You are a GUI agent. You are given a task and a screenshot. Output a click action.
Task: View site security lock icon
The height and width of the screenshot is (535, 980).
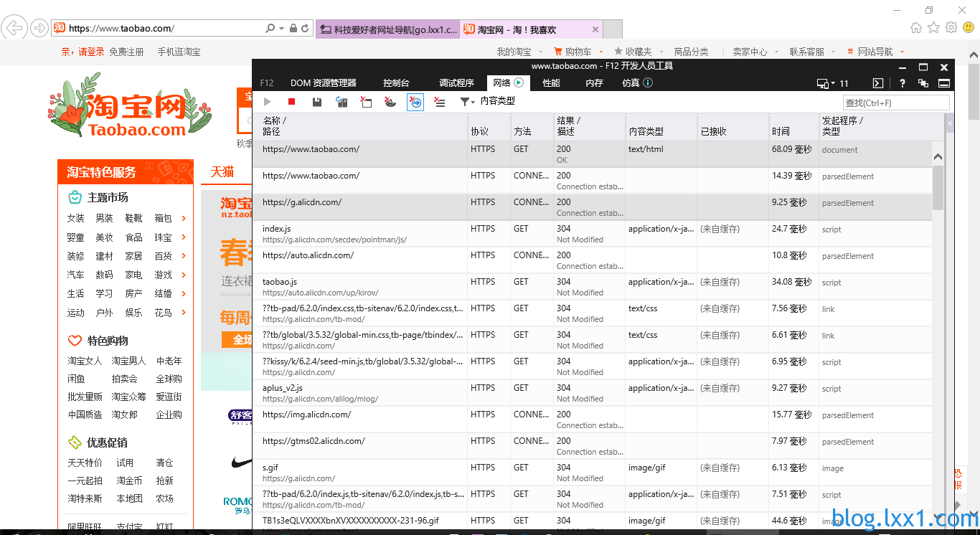coord(293,29)
